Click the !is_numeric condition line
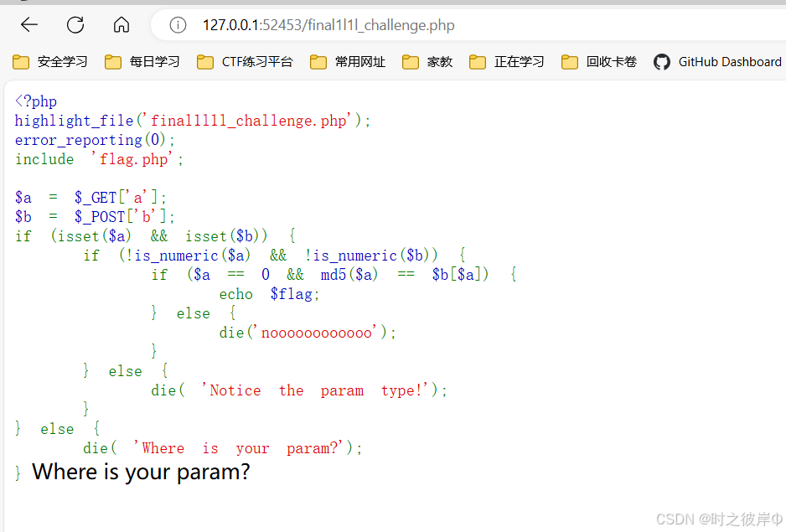 click(x=275, y=256)
